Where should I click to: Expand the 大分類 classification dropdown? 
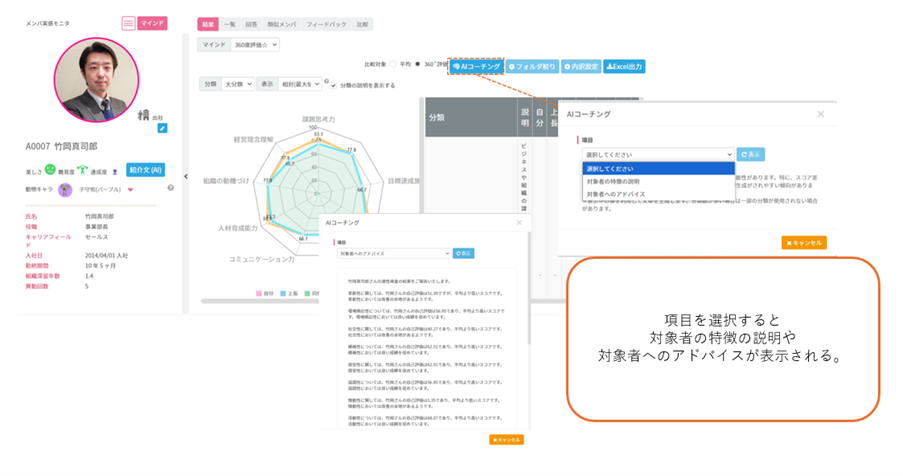point(237,85)
